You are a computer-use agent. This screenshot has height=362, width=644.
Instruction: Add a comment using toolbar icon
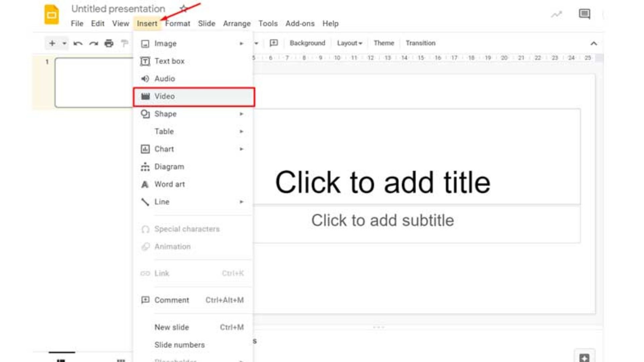[274, 43]
